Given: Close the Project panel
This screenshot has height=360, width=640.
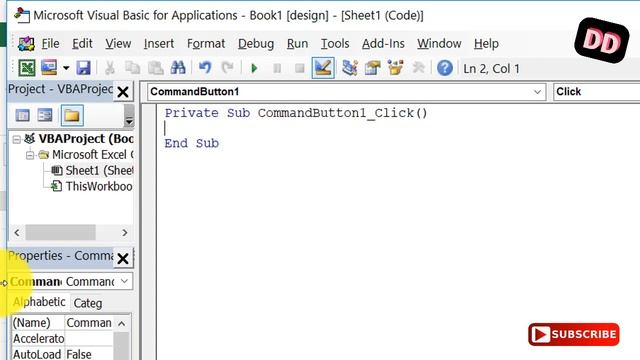Looking at the screenshot, I should (x=123, y=92).
